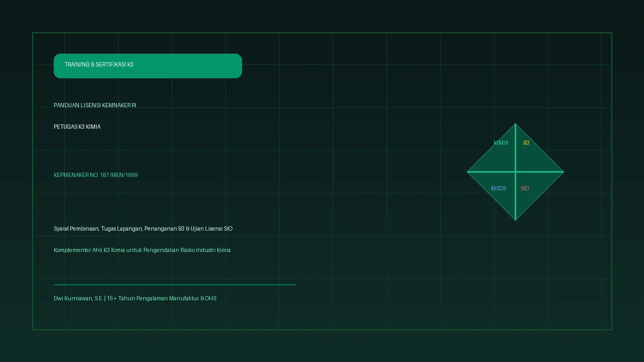Select the Dwi Kurniawan, S.E. author line
This screenshot has height=362, width=644.
[135, 299]
